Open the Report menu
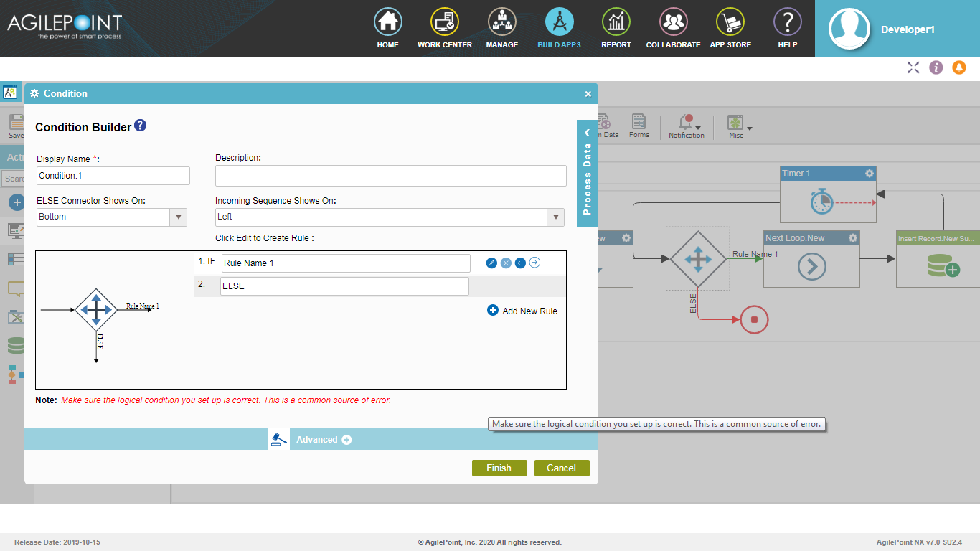This screenshot has height=551, width=980. click(x=616, y=29)
